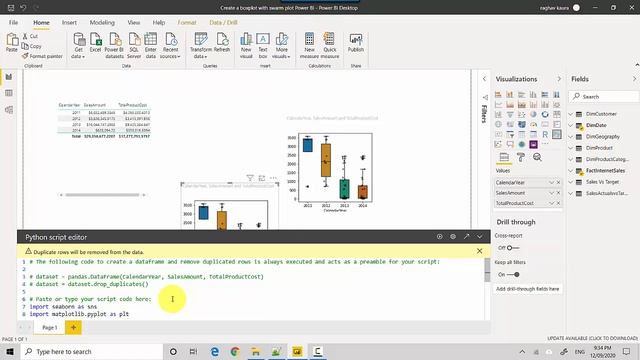
Task: Open the Transform data dropdown
Action: tap(200, 46)
